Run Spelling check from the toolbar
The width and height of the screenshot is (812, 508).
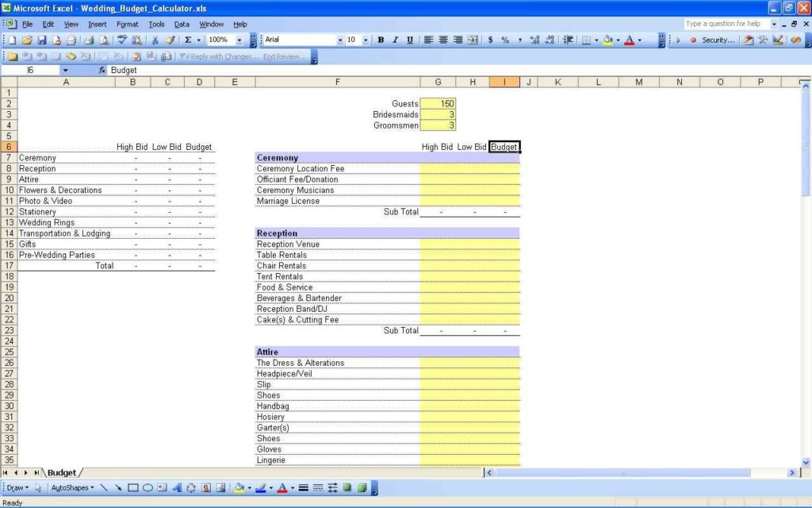coord(121,40)
